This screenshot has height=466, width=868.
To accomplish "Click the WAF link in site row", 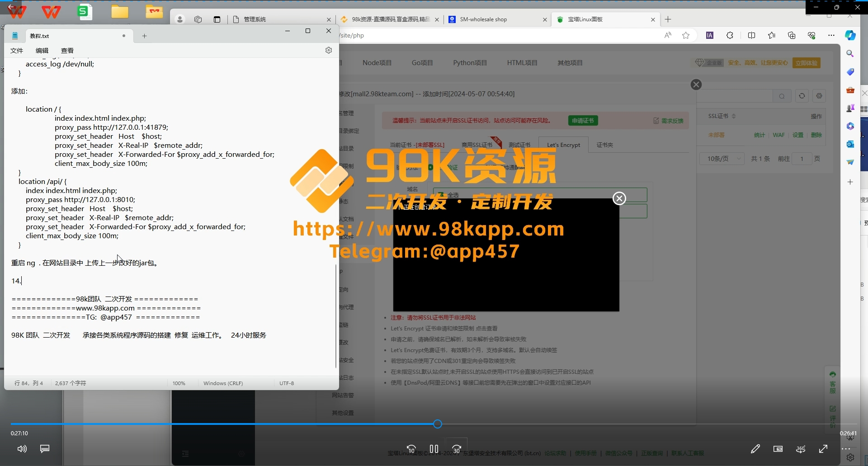I will (x=778, y=135).
